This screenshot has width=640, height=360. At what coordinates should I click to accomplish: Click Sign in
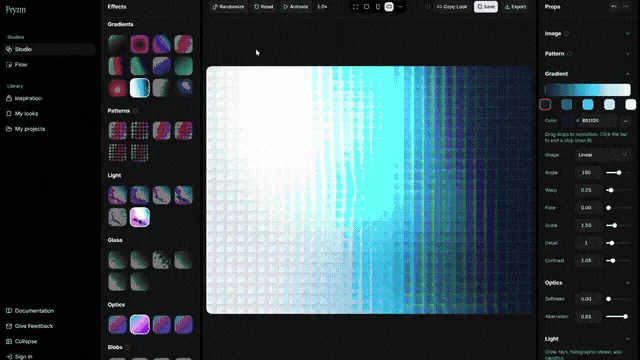[49, 356]
